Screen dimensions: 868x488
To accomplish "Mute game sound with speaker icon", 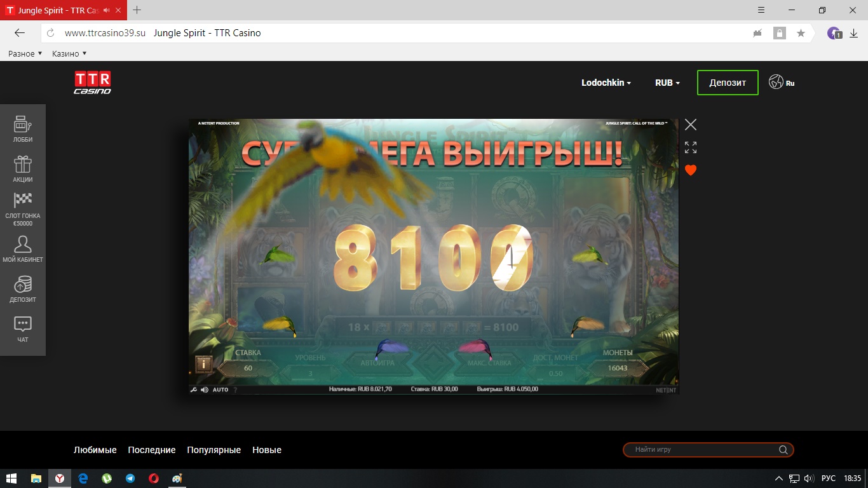I will pyautogui.click(x=205, y=390).
